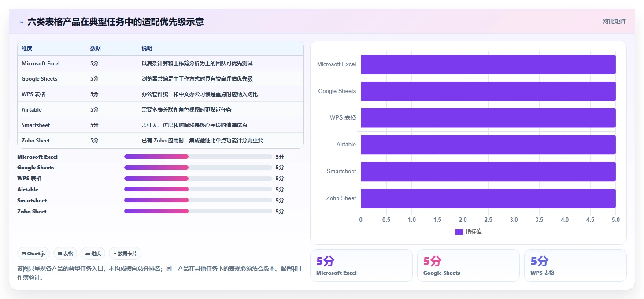Click description 需要多表关联和角色视图时更贴近任务
Screen dimensions: 644x299
186,110
